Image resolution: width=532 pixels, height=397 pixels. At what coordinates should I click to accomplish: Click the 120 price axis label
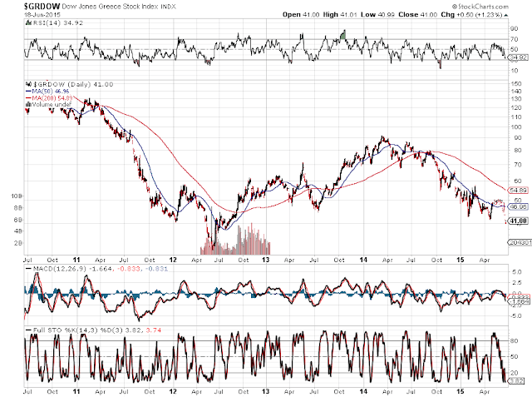(515, 107)
